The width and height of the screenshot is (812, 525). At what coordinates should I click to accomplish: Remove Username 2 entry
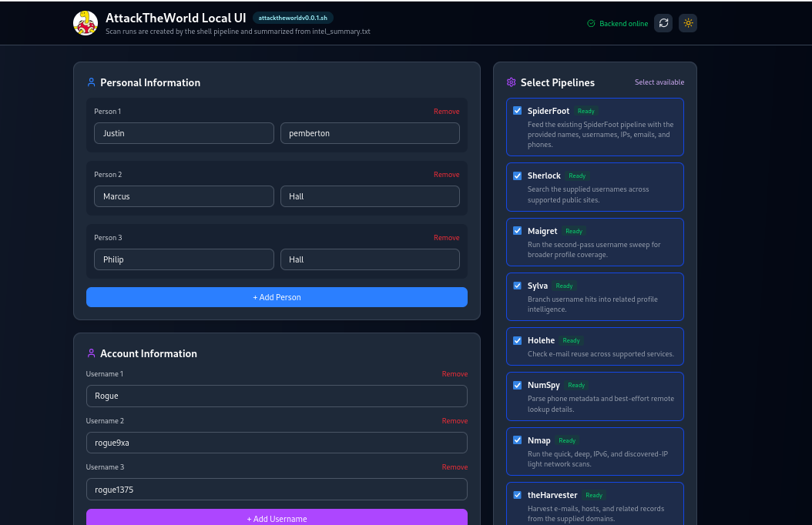[x=455, y=421]
